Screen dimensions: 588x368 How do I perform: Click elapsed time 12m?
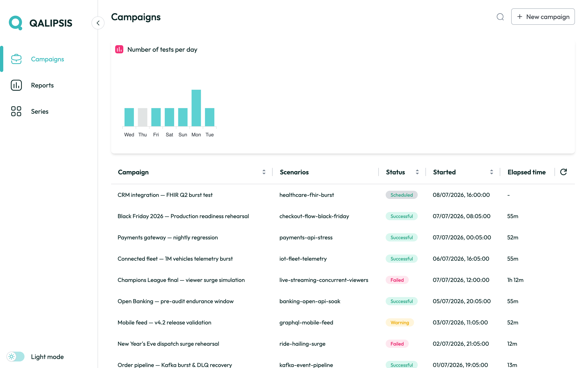pos(512,344)
